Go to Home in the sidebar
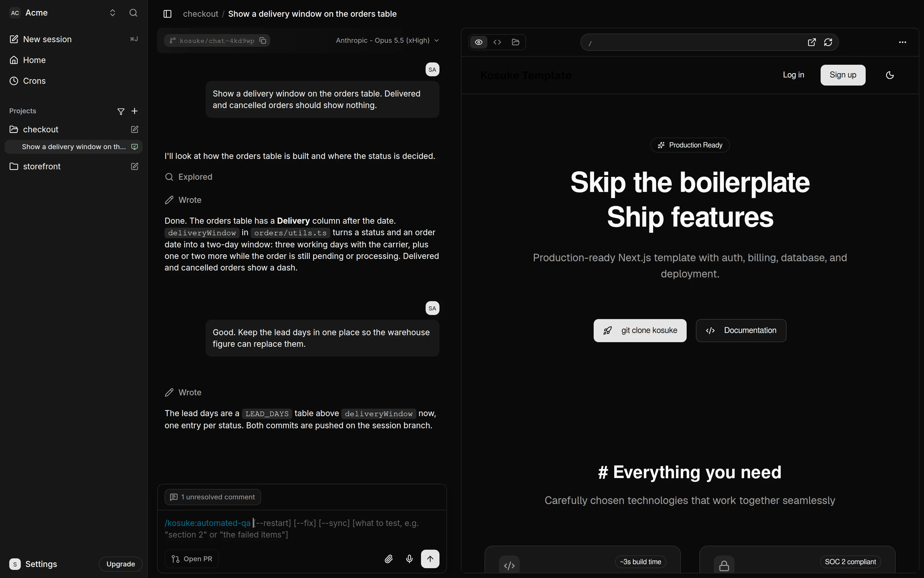This screenshot has width=924, height=578. pyautogui.click(x=74, y=60)
